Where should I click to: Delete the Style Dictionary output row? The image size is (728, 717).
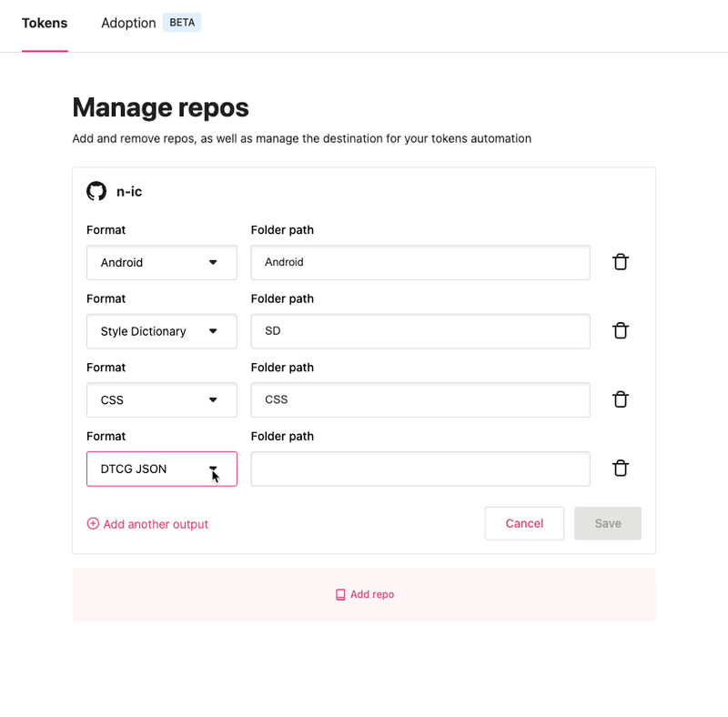[621, 330]
